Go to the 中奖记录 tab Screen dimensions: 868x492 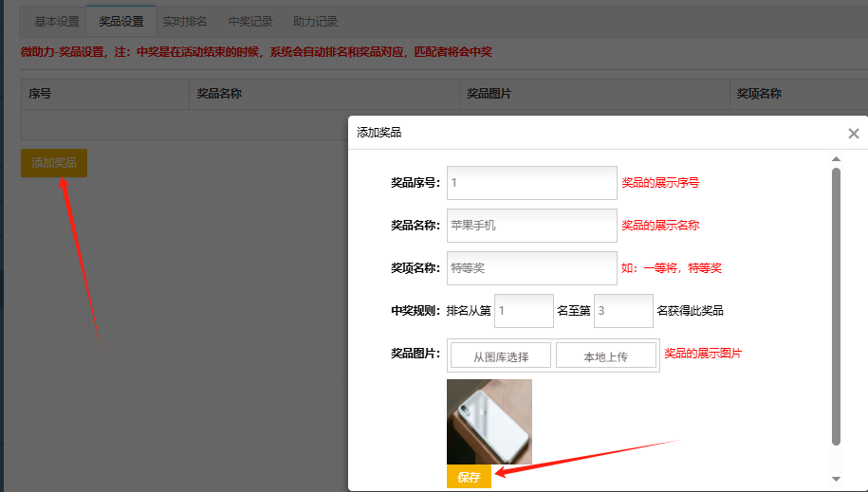pyautogui.click(x=250, y=22)
